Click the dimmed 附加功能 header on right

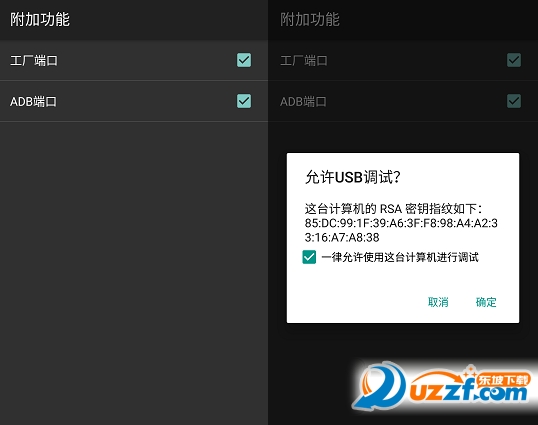click(x=310, y=19)
